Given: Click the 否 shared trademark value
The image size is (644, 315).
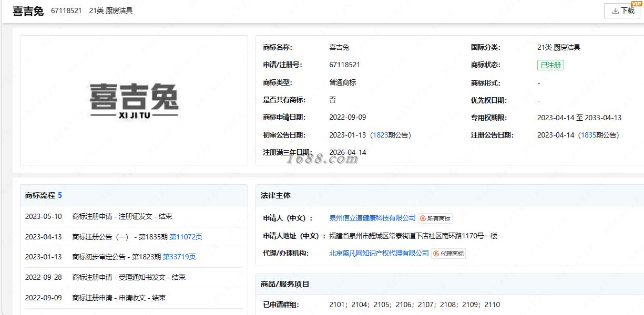Looking at the screenshot, I should (332, 100).
